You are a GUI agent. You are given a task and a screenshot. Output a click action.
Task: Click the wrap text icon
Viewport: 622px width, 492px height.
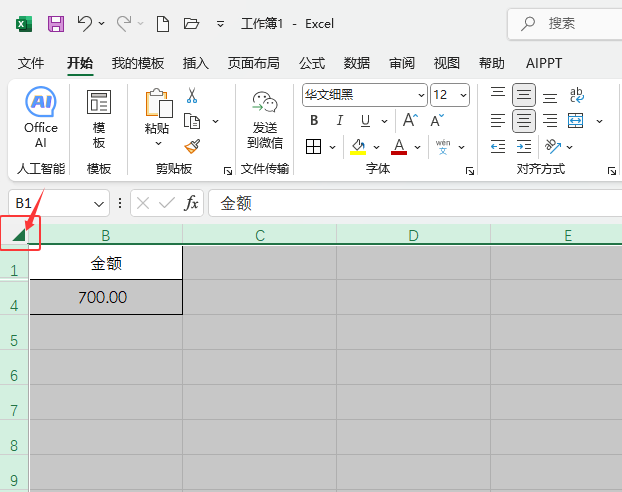click(576, 95)
